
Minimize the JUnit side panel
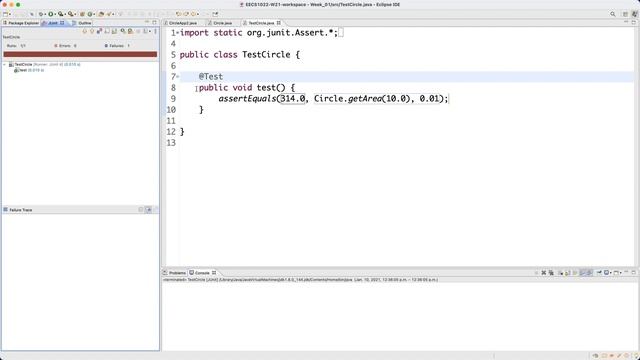pyautogui.click(x=147, y=22)
